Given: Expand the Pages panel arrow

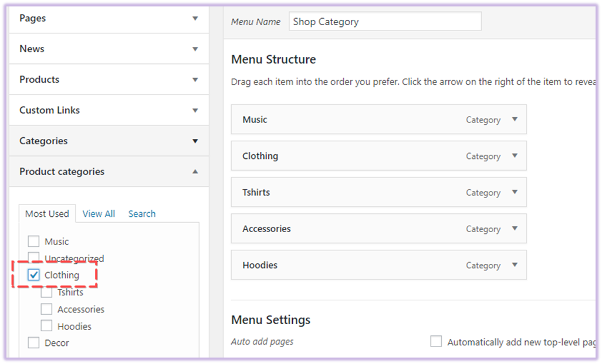Looking at the screenshot, I should pos(195,19).
